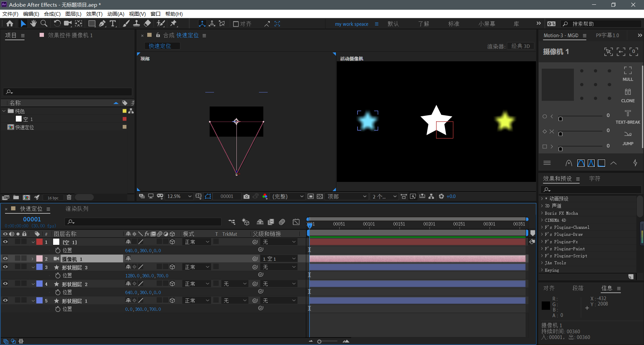Delete selected item with trash icon
This screenshot has height=345, width=644.
[x=69, y=198]
